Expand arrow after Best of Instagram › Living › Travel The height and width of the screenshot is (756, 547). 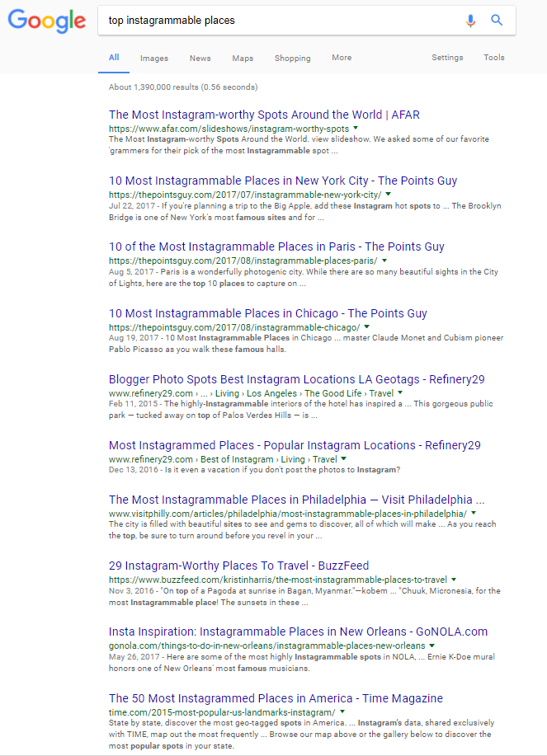coord(343,459)
